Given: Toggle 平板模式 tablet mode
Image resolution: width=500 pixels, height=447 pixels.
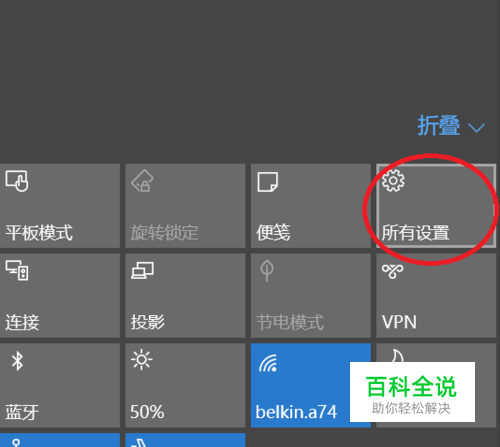Looking at the screenshot, I should (60, 206).
